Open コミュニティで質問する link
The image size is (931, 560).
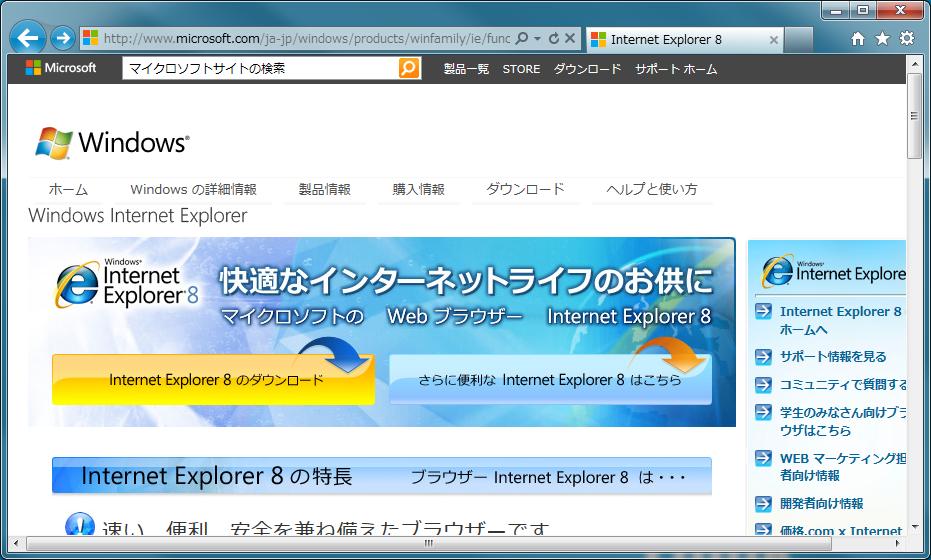[843, 385]
